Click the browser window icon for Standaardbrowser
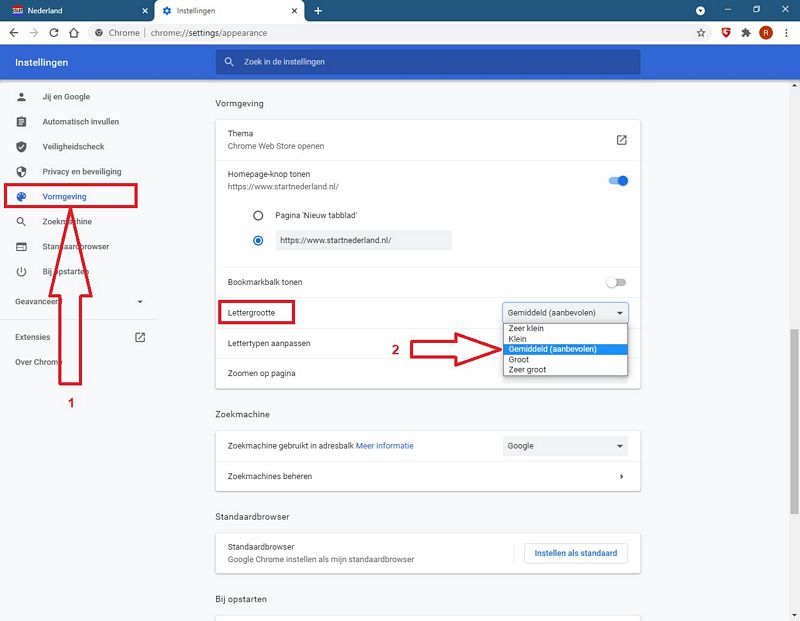The width and height of the screenshot is (800, 621). click(x=21, y=246)
